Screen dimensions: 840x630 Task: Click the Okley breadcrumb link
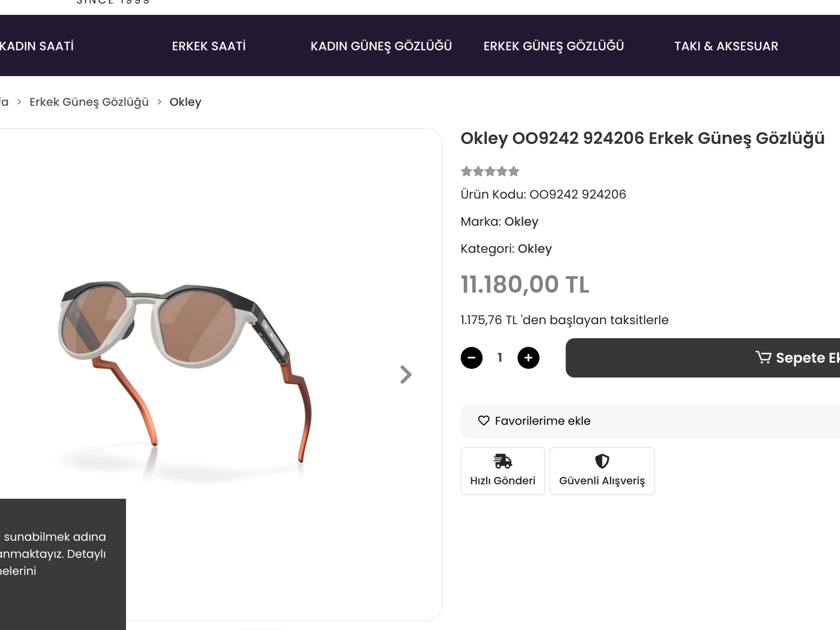click(x=185, y=102)
